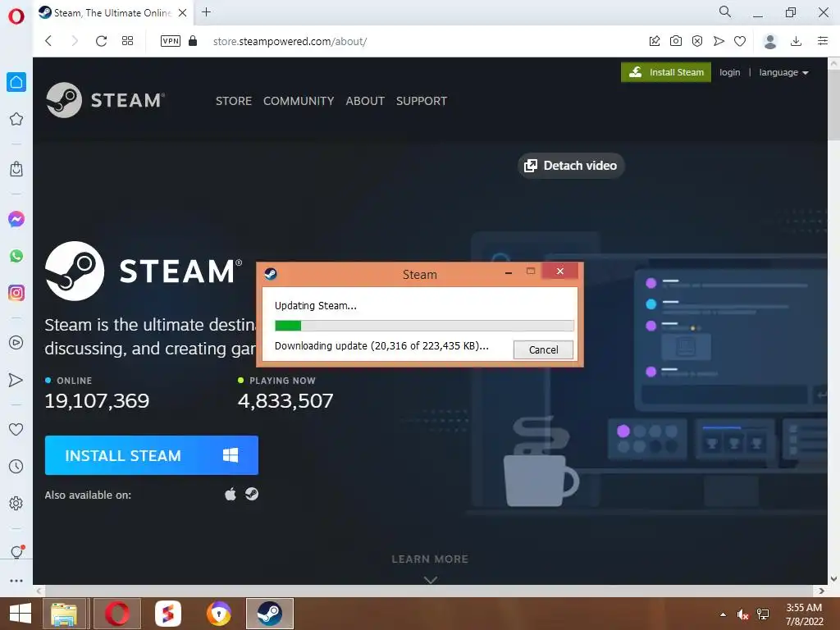
Task: Select the Apple macOS download icon
Action: coord(231,494)
